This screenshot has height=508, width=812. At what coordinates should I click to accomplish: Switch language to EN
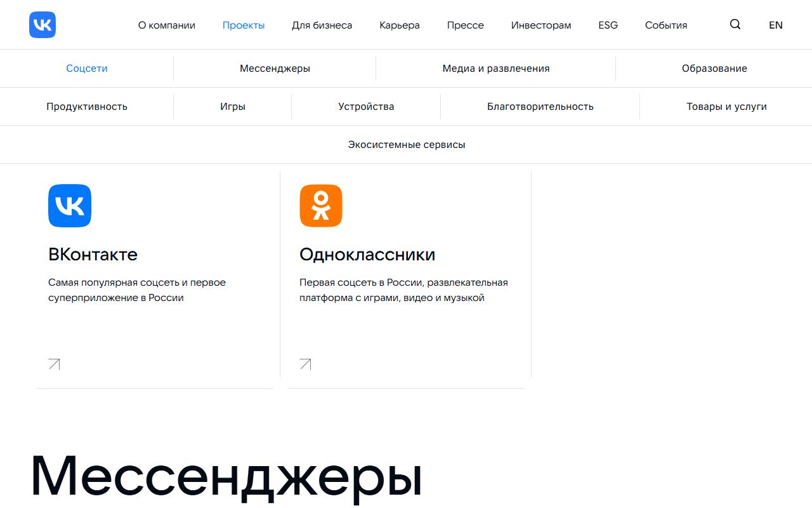point(776,25)
